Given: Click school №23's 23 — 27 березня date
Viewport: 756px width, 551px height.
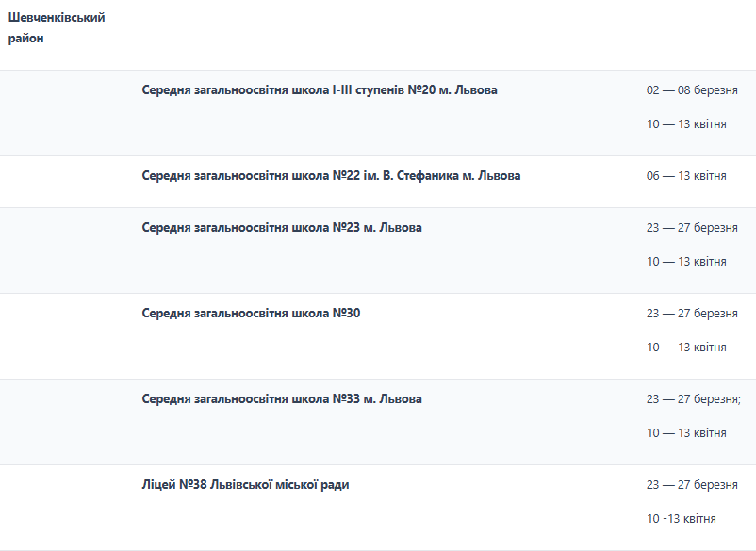Looking at the screenshot, I should click(692, 227).
